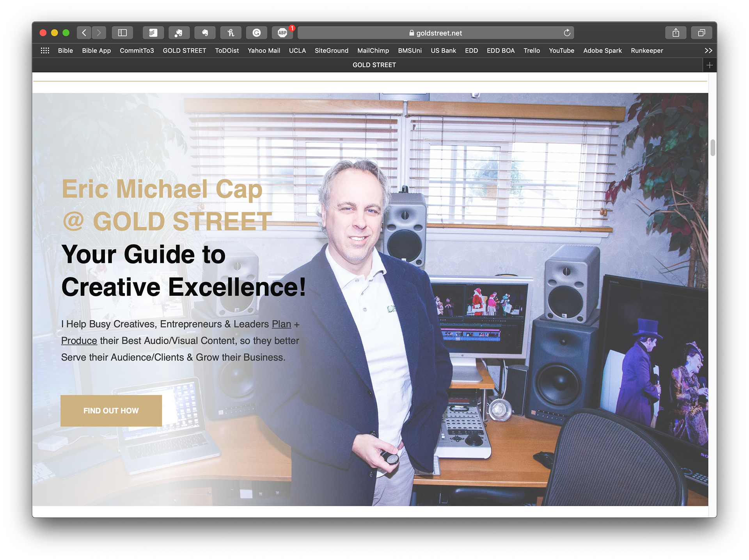Click the FIND OUT HOW button
The height and width of the screenshot is (560, 749).
[x=111, y=411]
